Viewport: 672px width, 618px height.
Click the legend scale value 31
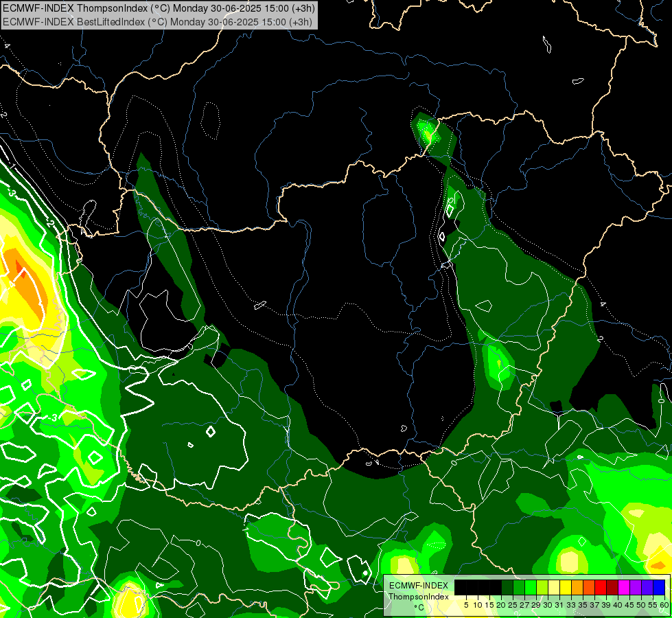[x=559, y=605]
